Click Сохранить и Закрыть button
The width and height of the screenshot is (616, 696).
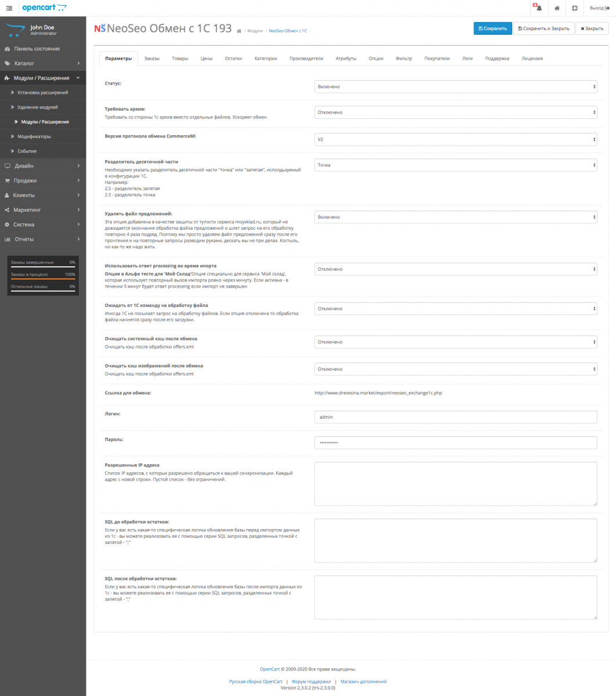point(543,28)
